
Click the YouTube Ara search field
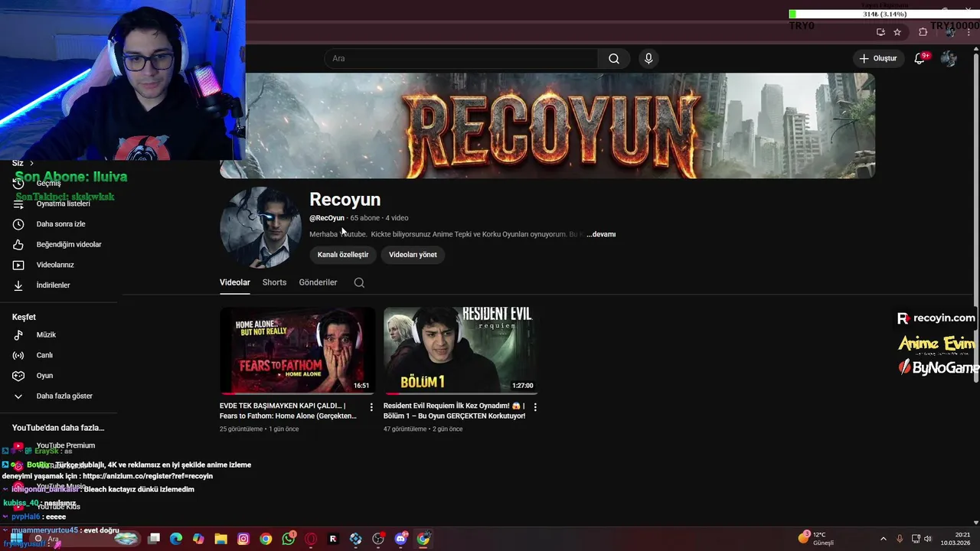coord(461,59)
